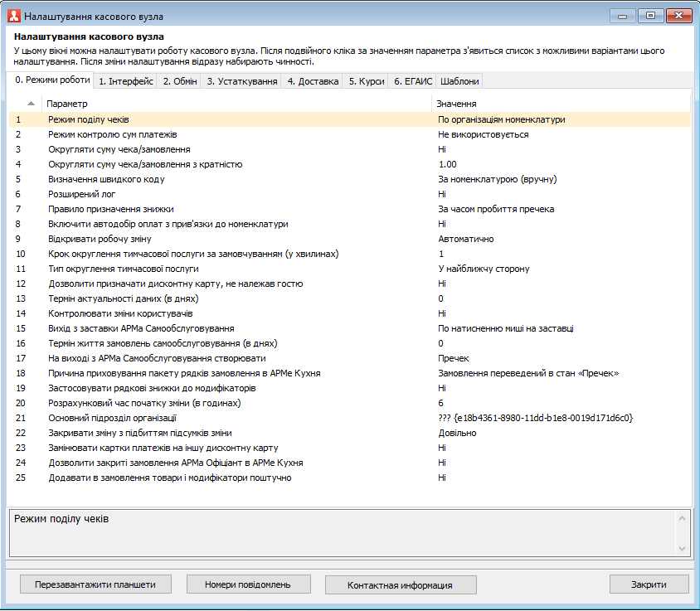Select row Режим поділу чеків

click(349, 119)
